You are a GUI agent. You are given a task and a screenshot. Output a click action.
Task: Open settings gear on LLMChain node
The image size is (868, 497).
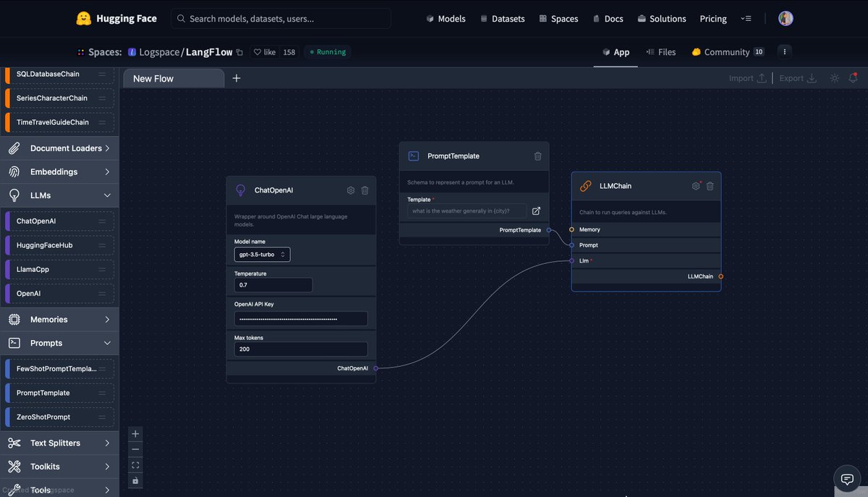(x=696, y=186)
